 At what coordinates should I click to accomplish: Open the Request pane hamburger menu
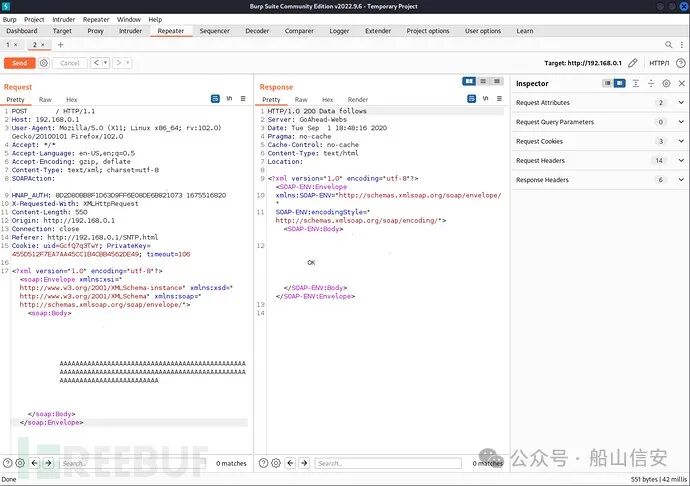pyautogui.click(x=243, y=99)
